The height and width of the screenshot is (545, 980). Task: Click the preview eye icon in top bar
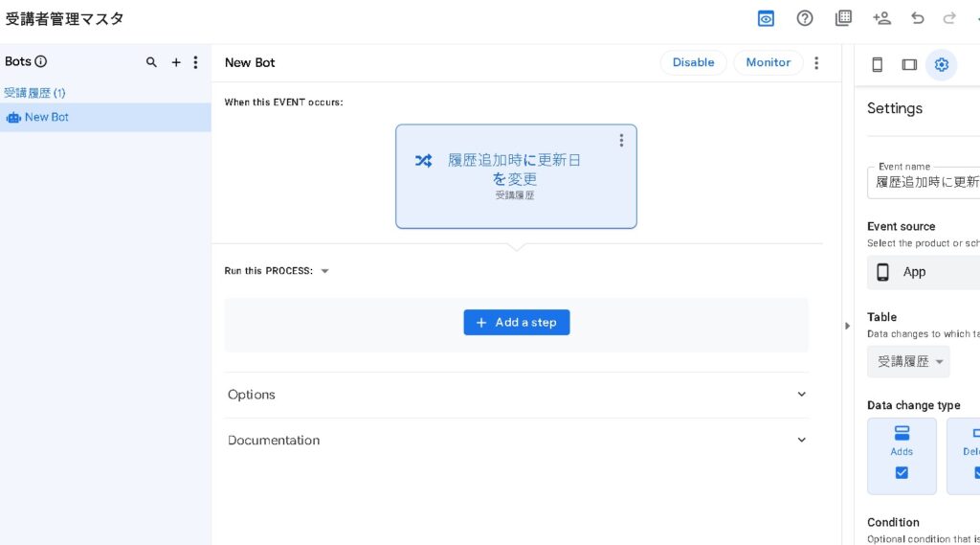(x=766, y=18)
